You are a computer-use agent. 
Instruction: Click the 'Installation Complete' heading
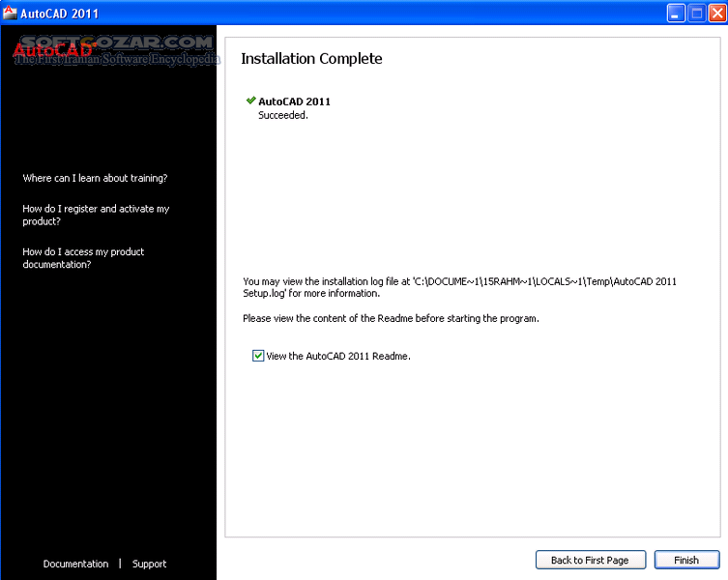coord(311,59)
